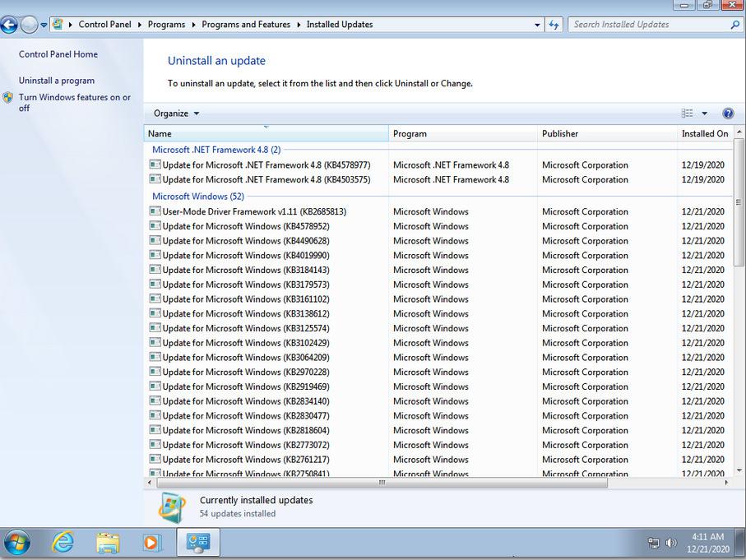Navigate to Control Panel via breadcrumb
This screenshot has width=746, height=560.
pyautogui.click(x=104, y=24)
